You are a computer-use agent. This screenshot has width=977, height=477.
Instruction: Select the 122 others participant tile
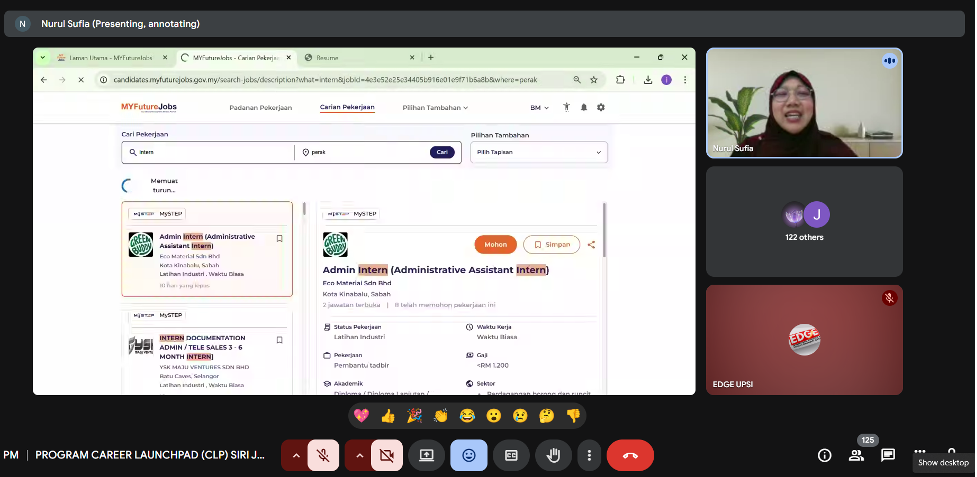point(804,221)
